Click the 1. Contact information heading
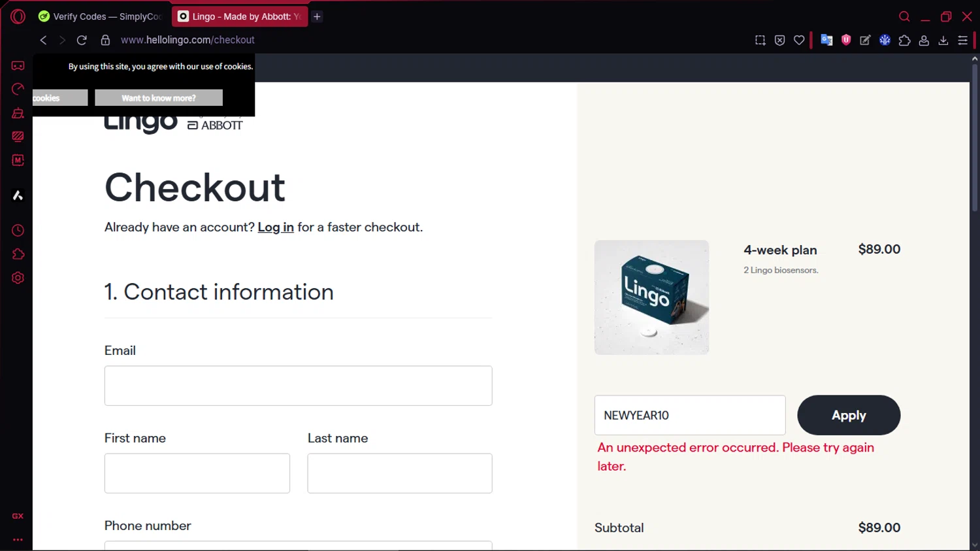 [219, 292]
